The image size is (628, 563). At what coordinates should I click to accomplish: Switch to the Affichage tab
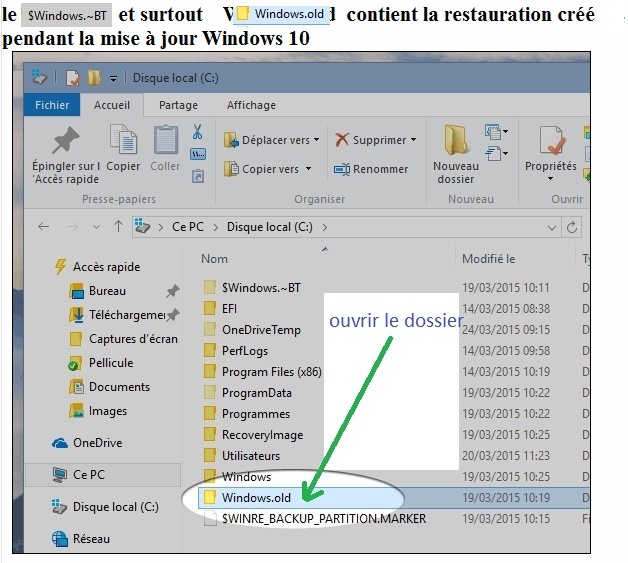(251, 105)
